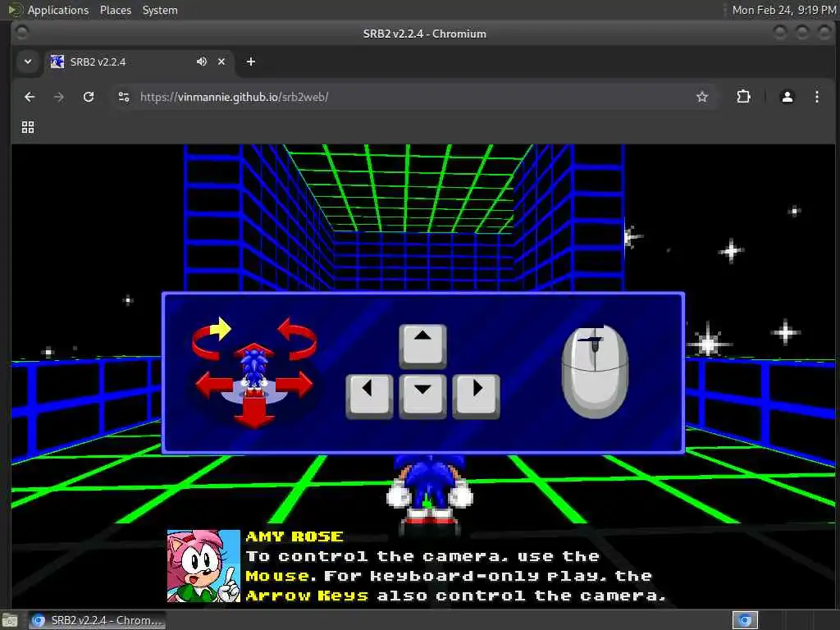The height and width of the screenshot is (630, 840).
Task: Click the browser forward arrow
Action: tap(59, 97)
